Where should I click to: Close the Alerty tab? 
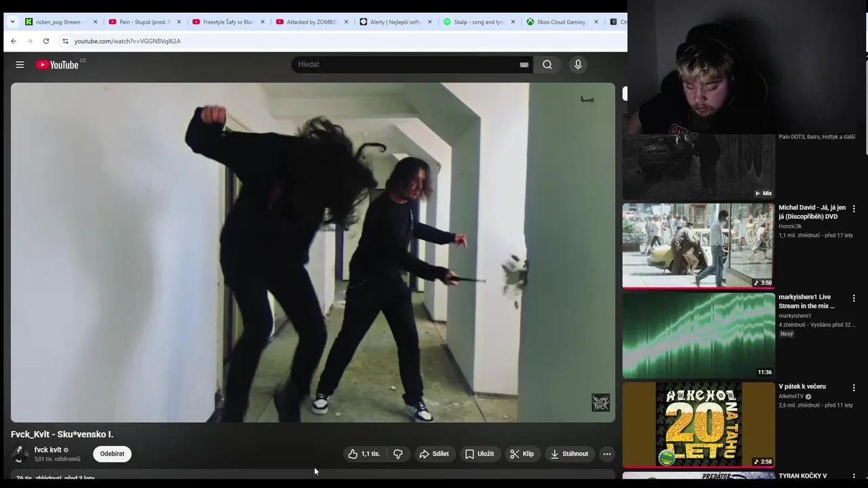click(429, 22)
